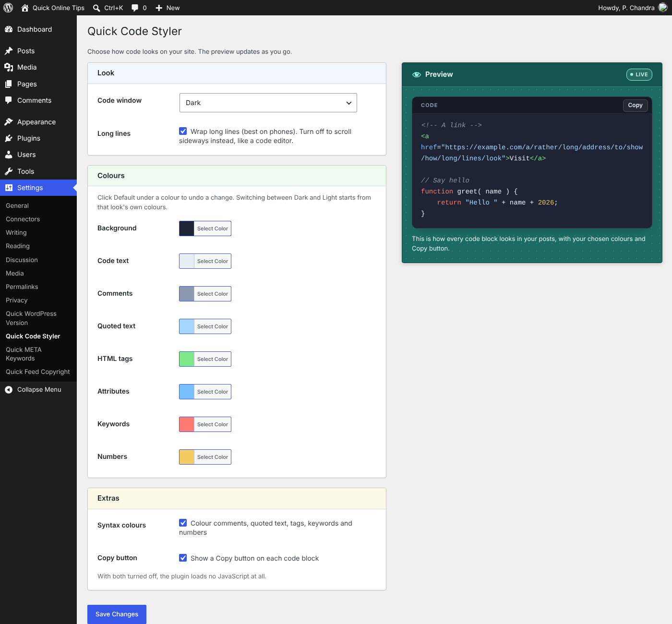Click the Keywords colour swatch
The width and height of the screenshot is (672, 624).
pyautogui.click(x=187, y=424)
